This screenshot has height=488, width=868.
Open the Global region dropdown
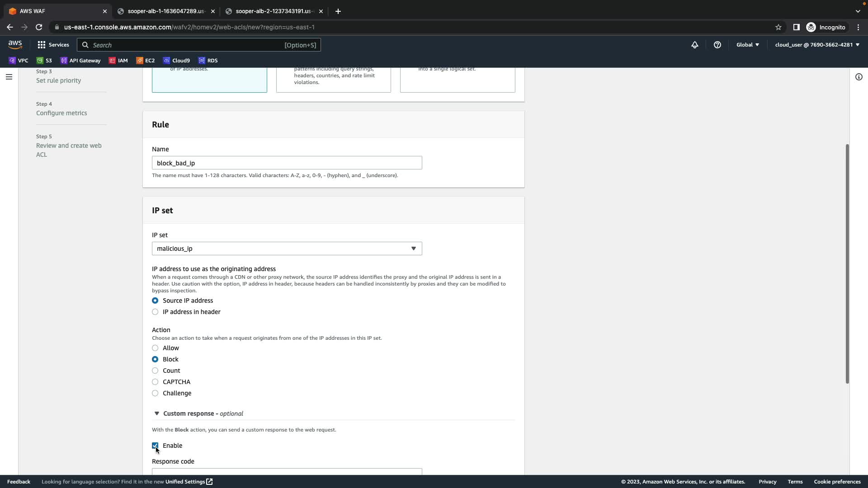point(747,45)
